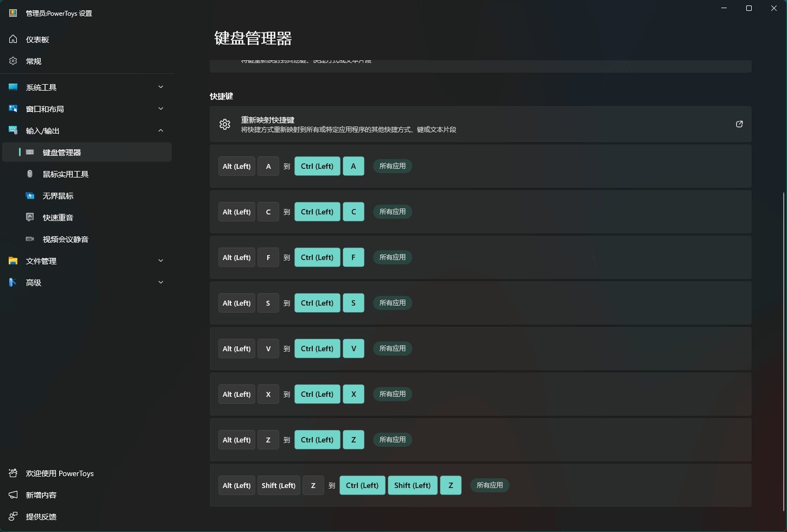Image resolution: width=787 pixels, height=532 pixels.
Task: Select the 键盘管理器 sidebar icon
Action: (x=30, y=152)
